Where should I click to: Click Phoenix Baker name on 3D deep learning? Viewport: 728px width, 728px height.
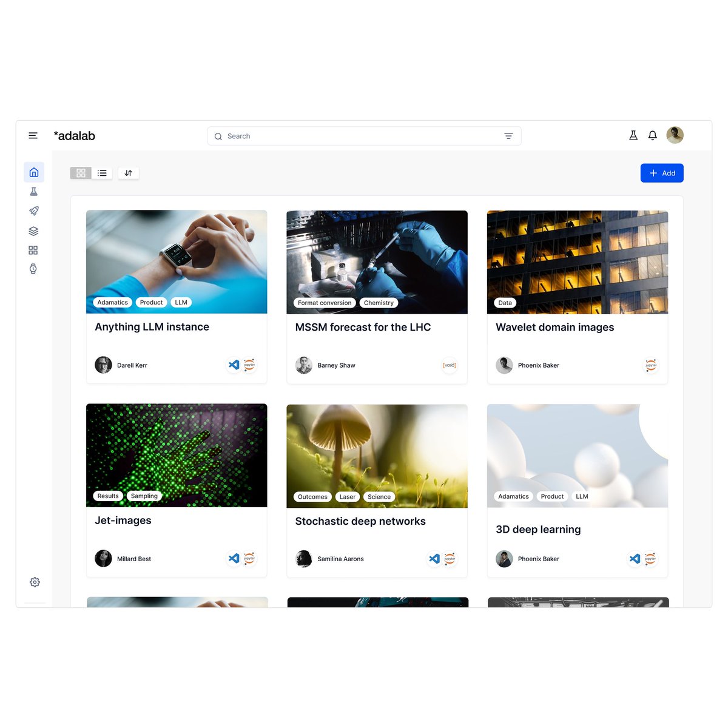tap(539, 559)
